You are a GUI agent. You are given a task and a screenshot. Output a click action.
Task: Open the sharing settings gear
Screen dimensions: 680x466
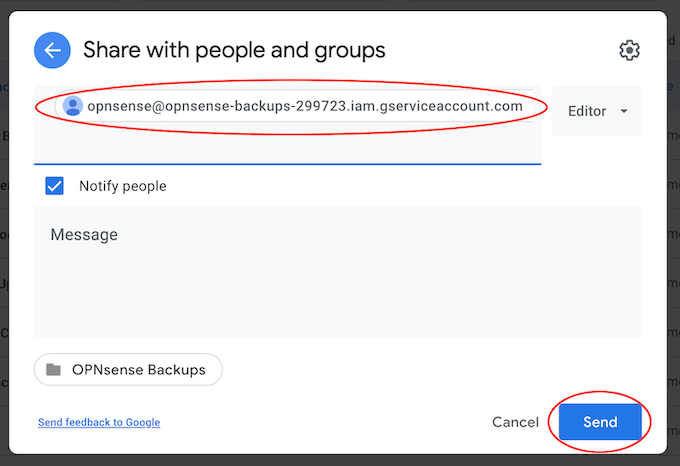pos(628,50)
